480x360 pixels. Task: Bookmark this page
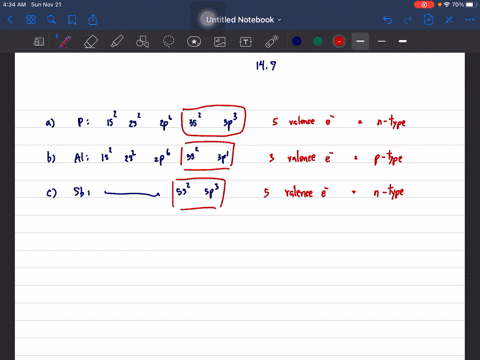pyautogui.click(x=72, y=20)
